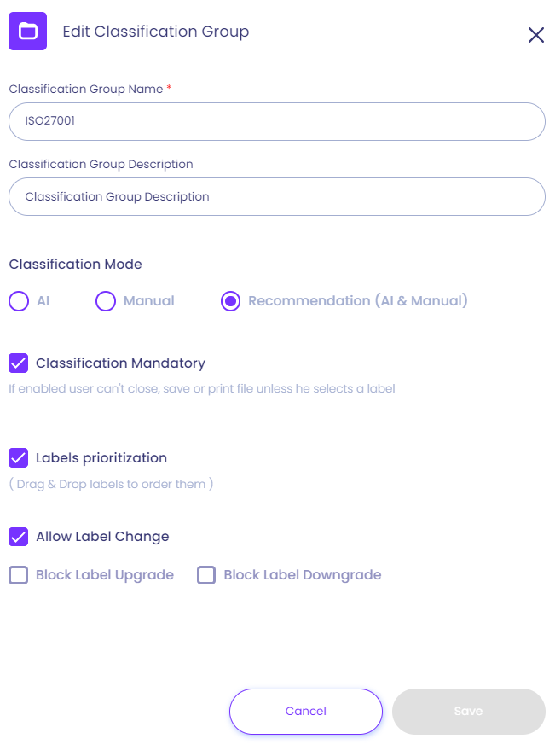This screenshot has height=756, width=555.
Task: Click the purple folder icon in header
Action: coord(27,32)
